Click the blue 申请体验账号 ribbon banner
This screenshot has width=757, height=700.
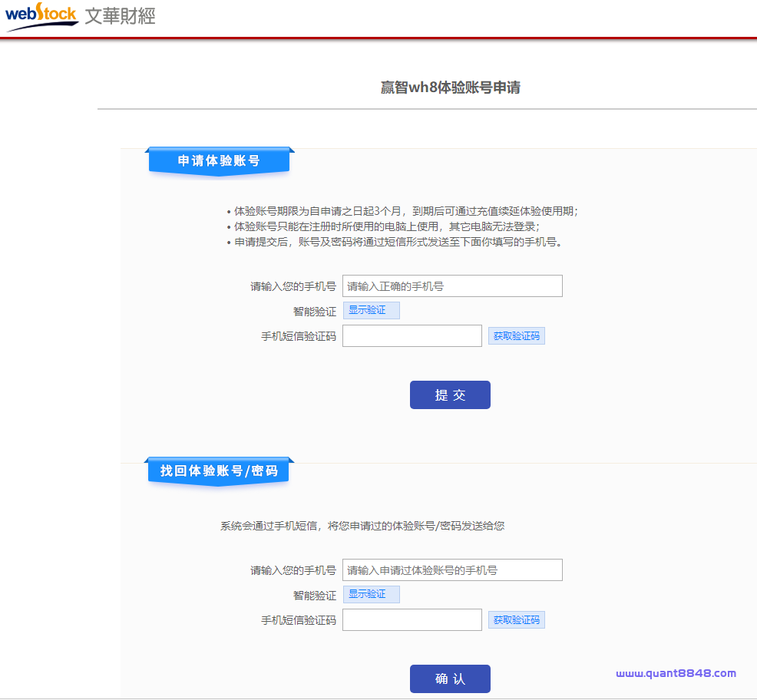(219, 161)
